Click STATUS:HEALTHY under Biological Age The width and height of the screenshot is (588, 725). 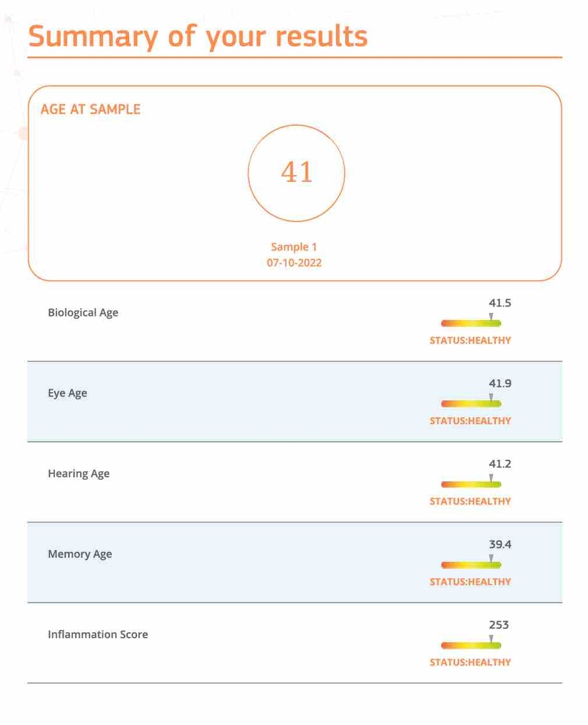pos(470,341)
